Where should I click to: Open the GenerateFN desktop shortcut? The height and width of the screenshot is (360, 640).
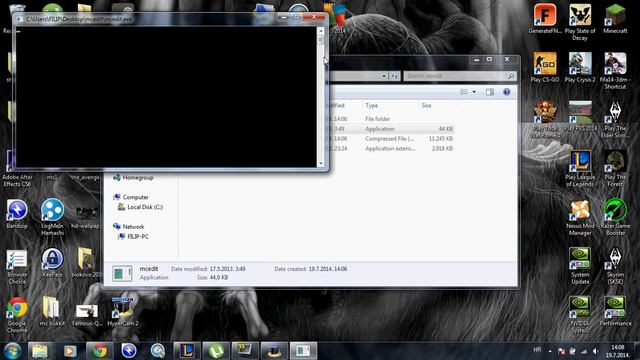point(545,19)
